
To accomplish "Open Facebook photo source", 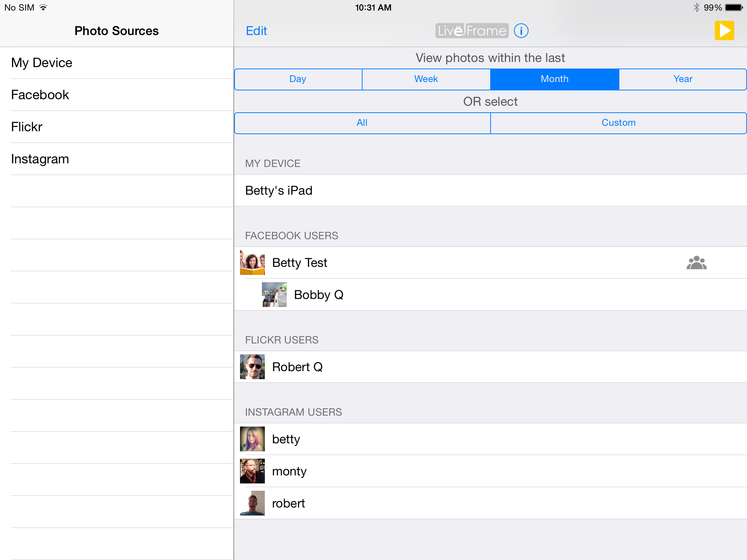I will [x=117, y=95].
